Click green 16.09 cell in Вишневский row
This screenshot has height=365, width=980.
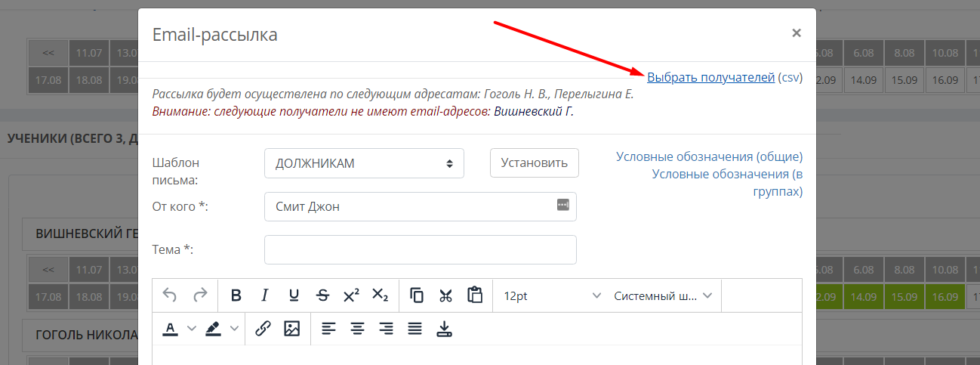tap(945, 295)
